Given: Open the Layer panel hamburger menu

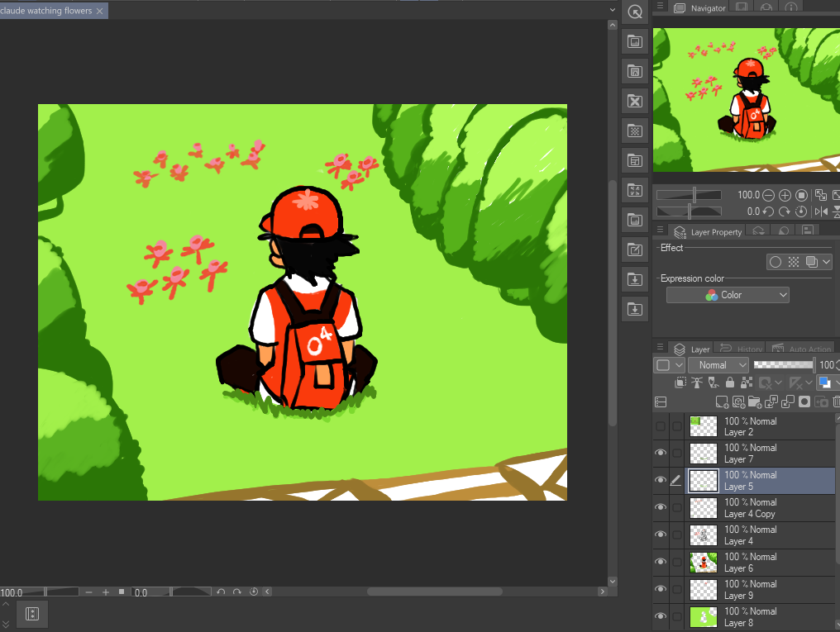Looking at the screenshot, I should [661, 347].
